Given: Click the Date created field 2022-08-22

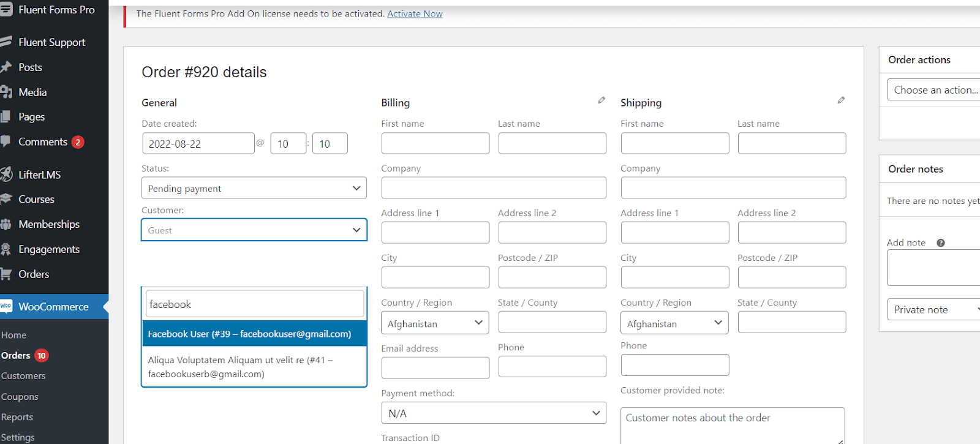Looking at the screenshot, I should pyautogui.click(x=198, y=143).
